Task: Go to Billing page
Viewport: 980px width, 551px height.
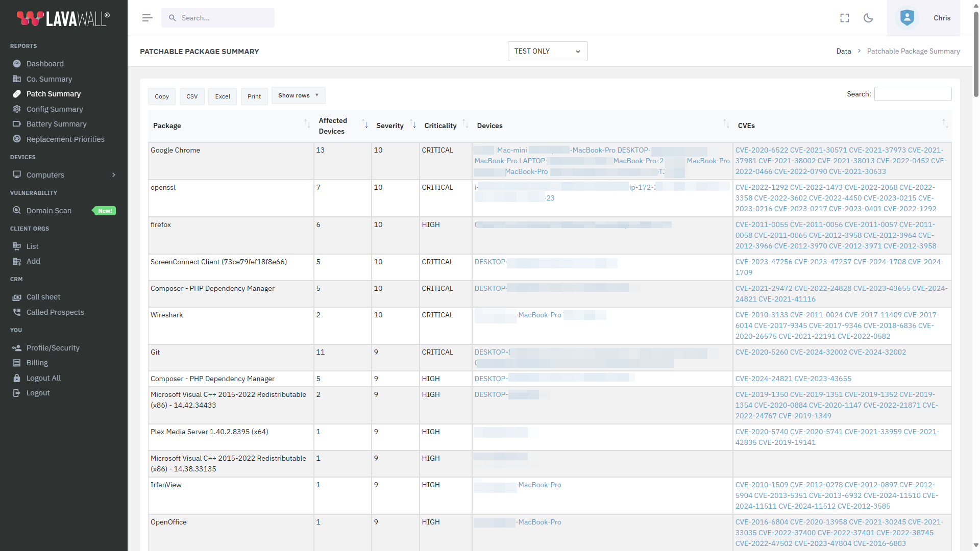Action: [37, 363]
